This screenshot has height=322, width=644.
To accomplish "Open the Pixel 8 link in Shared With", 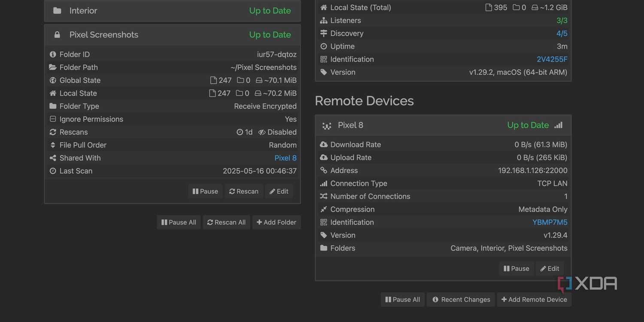I will [286, 158].
